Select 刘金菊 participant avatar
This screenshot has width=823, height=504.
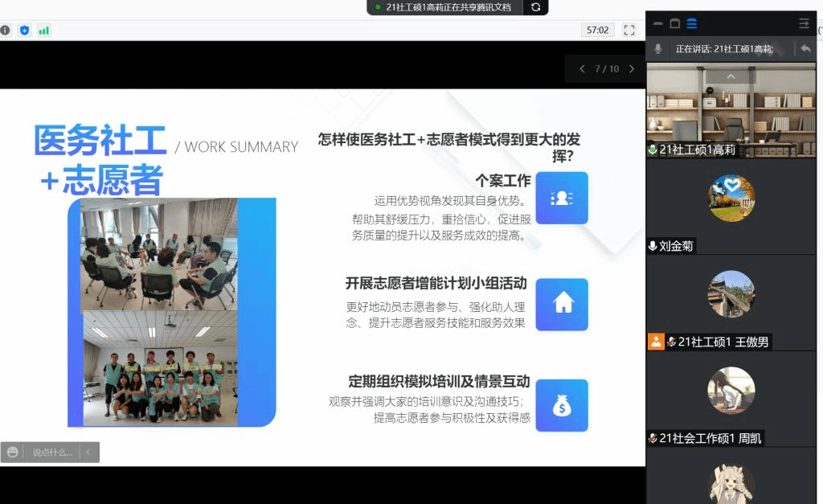[x=731, y=198]
